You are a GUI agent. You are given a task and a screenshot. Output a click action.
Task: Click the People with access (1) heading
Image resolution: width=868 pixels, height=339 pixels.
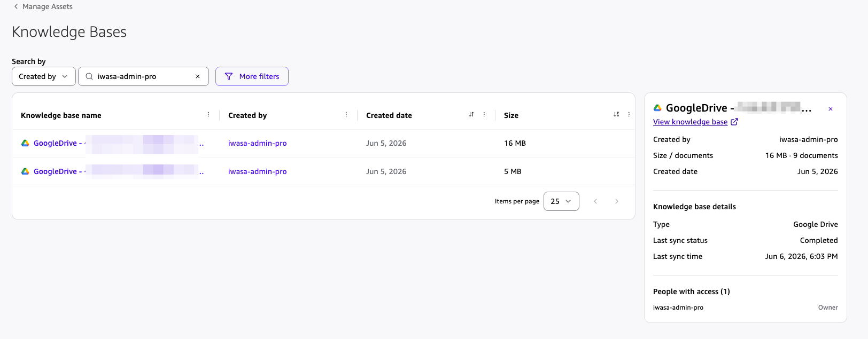click(692, 291)
